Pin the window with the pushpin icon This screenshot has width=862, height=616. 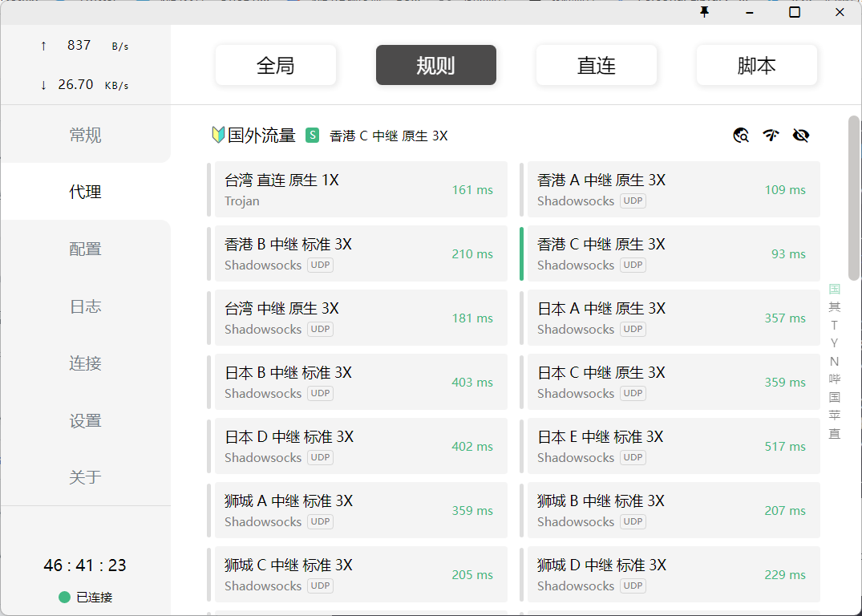click(x=705, y=12)
